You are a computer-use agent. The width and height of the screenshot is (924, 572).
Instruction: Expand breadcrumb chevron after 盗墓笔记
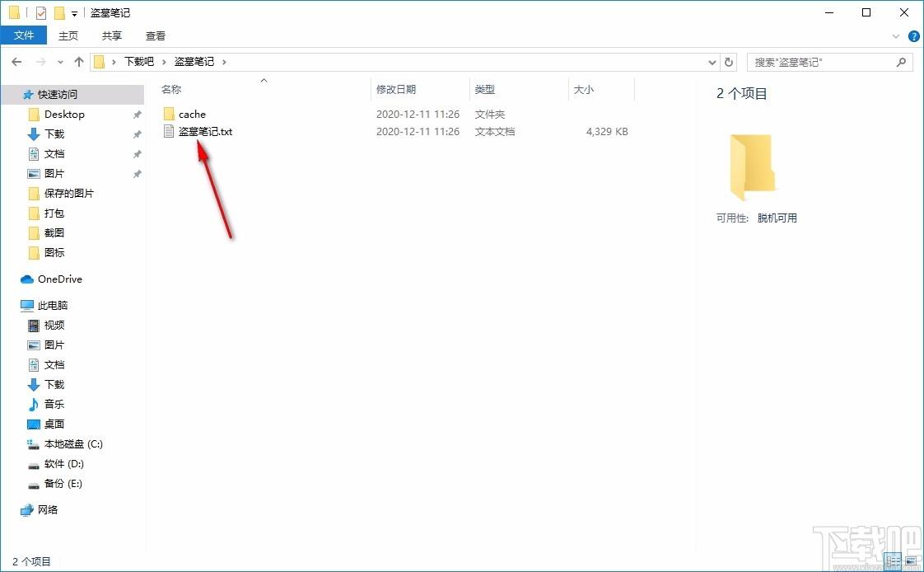tap(224, 62)
